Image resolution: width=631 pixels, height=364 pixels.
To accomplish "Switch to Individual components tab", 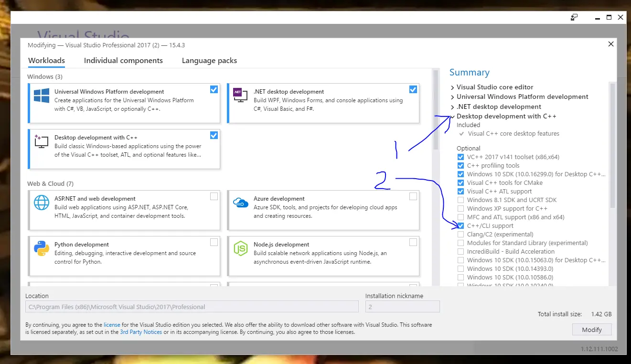I will coord(123,61).
